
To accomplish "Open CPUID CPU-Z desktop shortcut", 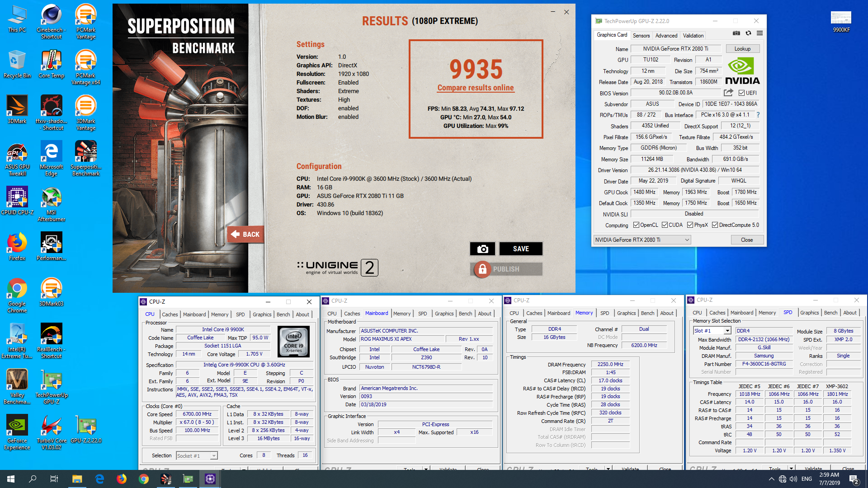I will 17,201.
